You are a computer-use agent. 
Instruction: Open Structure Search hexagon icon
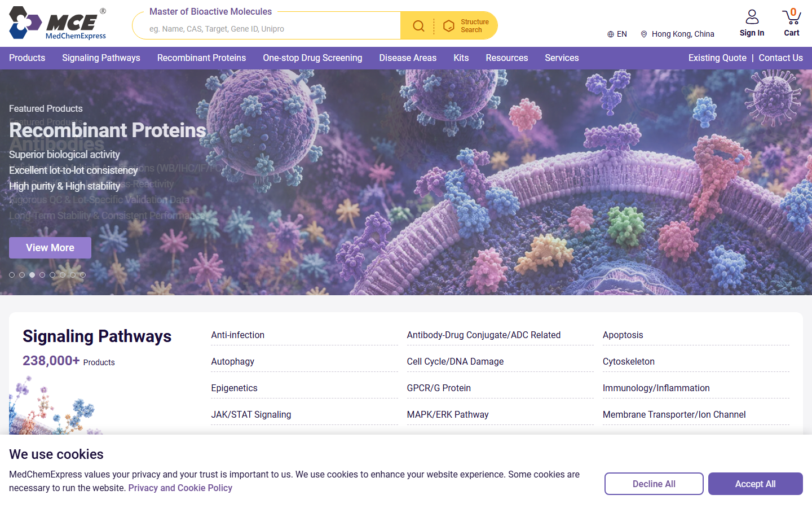(x=449, y=26)
